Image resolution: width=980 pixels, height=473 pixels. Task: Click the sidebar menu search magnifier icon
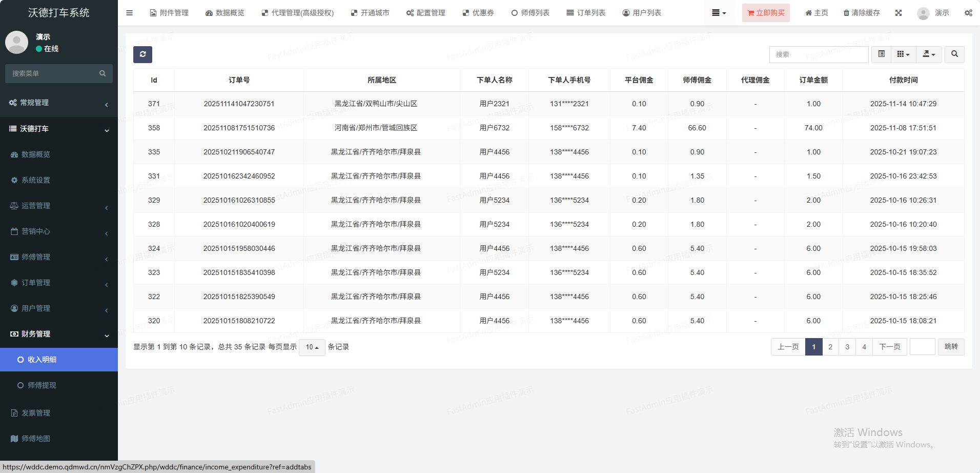pyautogui.click(x=103, y=73)
